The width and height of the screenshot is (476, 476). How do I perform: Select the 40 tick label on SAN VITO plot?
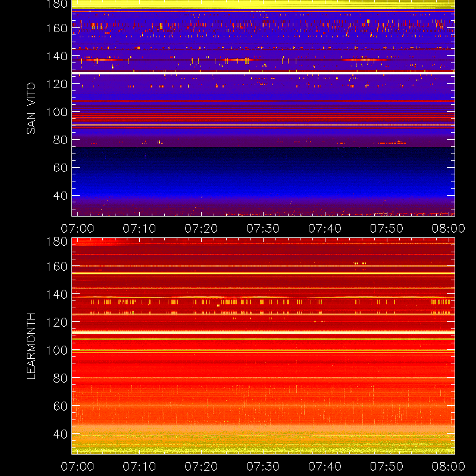(60, 196)
